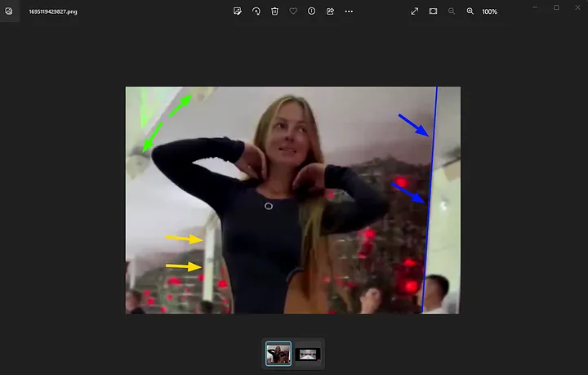
Task: Select the second filmstrip thumbnail
Action: [x=308, y=354]
